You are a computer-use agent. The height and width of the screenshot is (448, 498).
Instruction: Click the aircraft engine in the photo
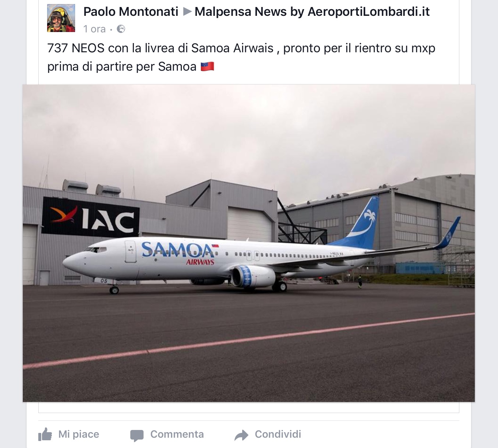(x=253, y=276)
